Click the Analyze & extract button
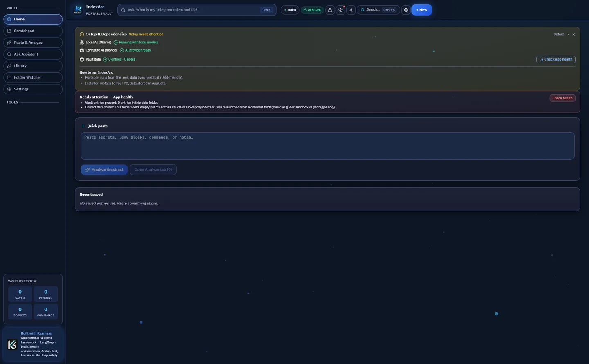589x364 pixels. point(104,170)
